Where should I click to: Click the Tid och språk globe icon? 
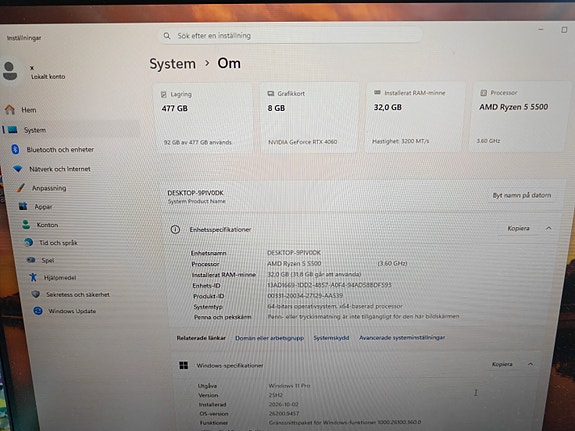(28, 242)
